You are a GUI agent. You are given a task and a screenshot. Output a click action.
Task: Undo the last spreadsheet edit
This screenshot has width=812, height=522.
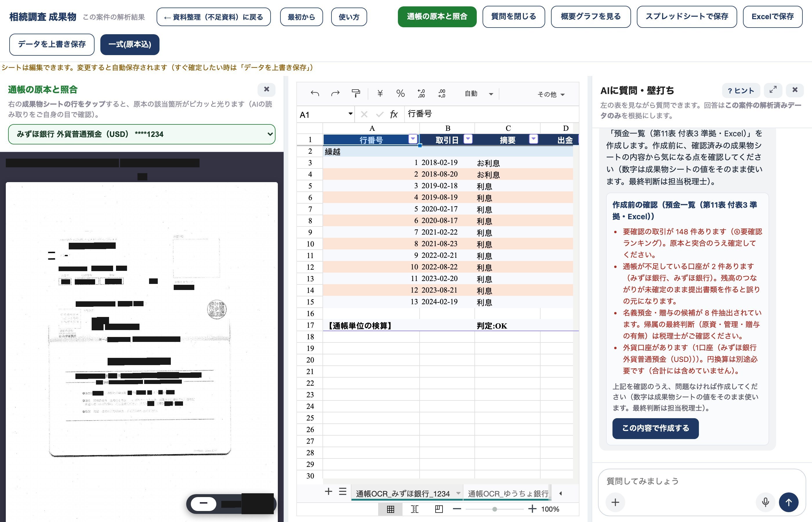tap(314, 94)
